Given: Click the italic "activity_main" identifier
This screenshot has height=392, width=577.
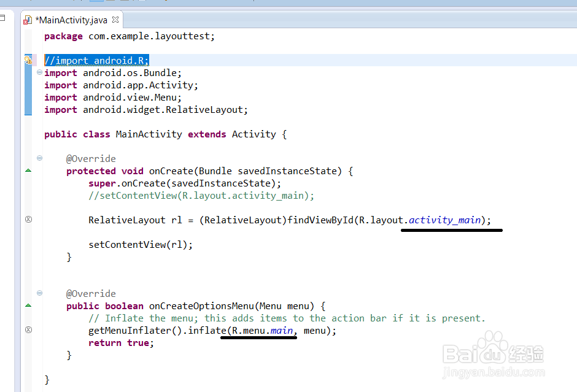Looking at the screenshot, I should pyautogui.click(x=444, y=220).
